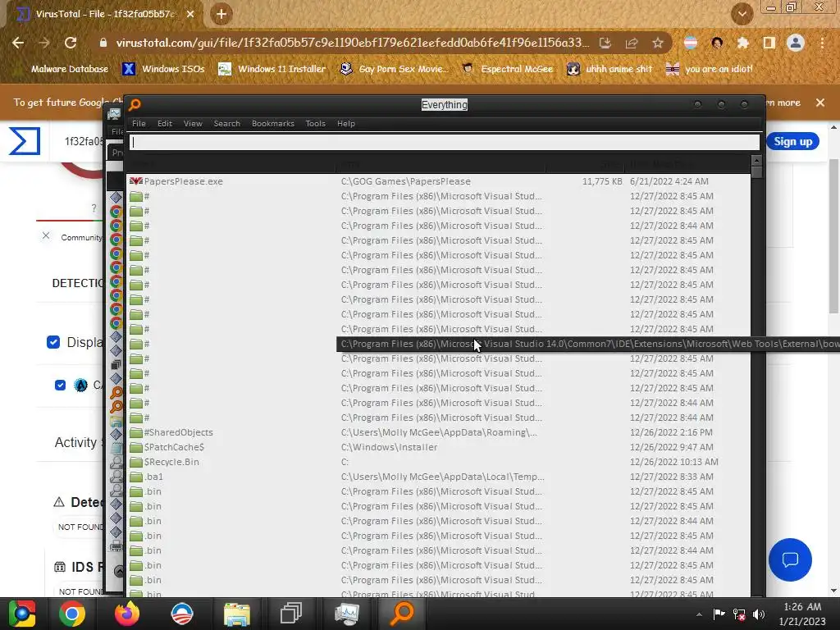Click the share page icon in the address bar

point(632,43)
